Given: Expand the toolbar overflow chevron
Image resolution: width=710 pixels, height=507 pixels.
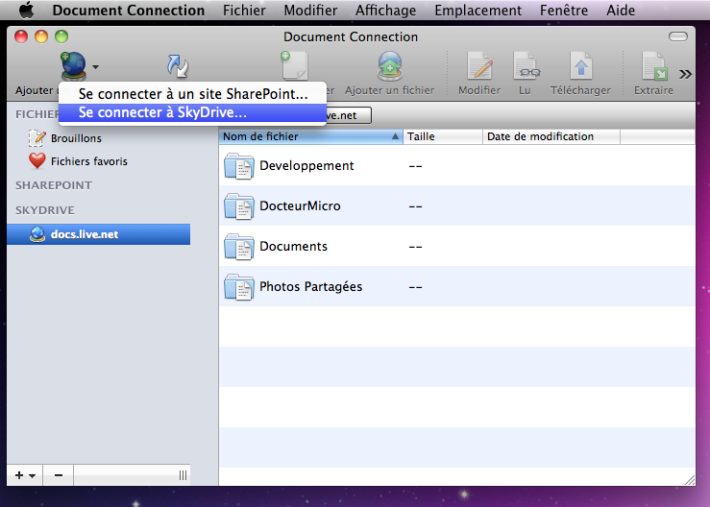Looking at the screenshot, I should click(x=685, y=74).
